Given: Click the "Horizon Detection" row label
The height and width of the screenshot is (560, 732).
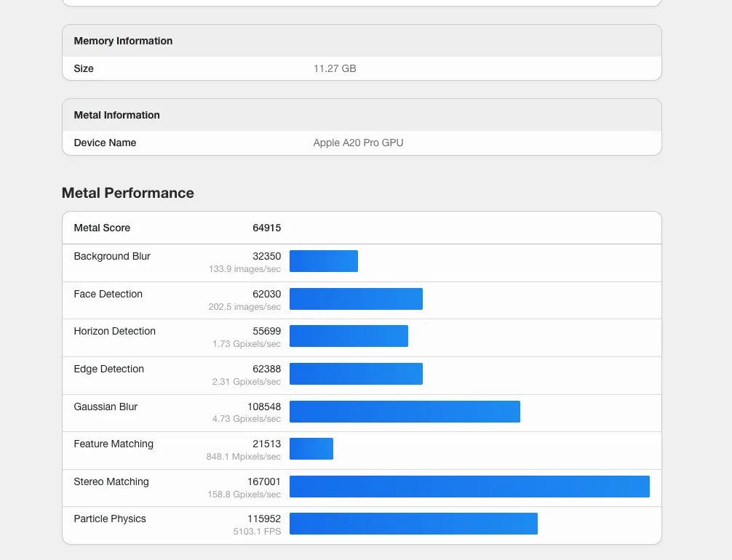Looking at the screenshot, I should (x=114, y=332).
